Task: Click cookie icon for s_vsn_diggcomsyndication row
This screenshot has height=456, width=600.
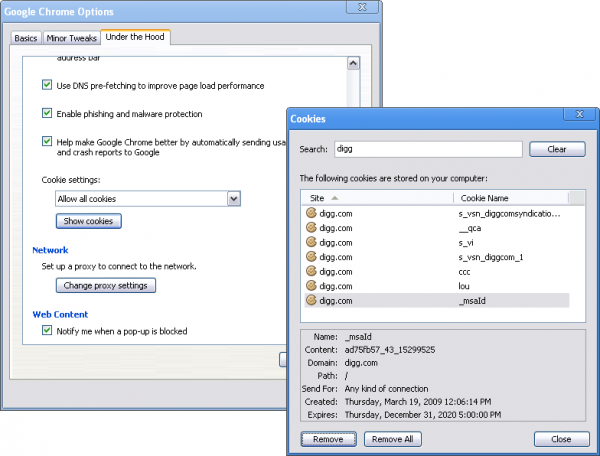Action: (x=311, y=213)
